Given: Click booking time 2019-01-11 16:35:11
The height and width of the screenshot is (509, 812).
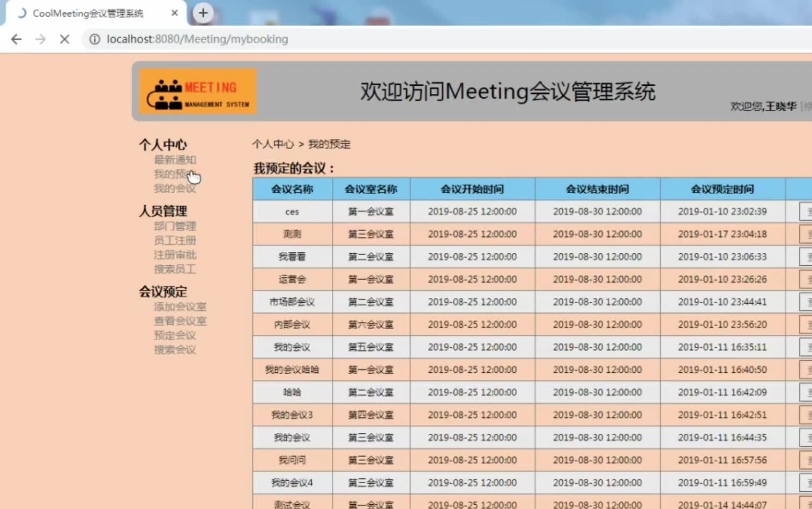Looking at the screenshot, I should tap(722, 347).
